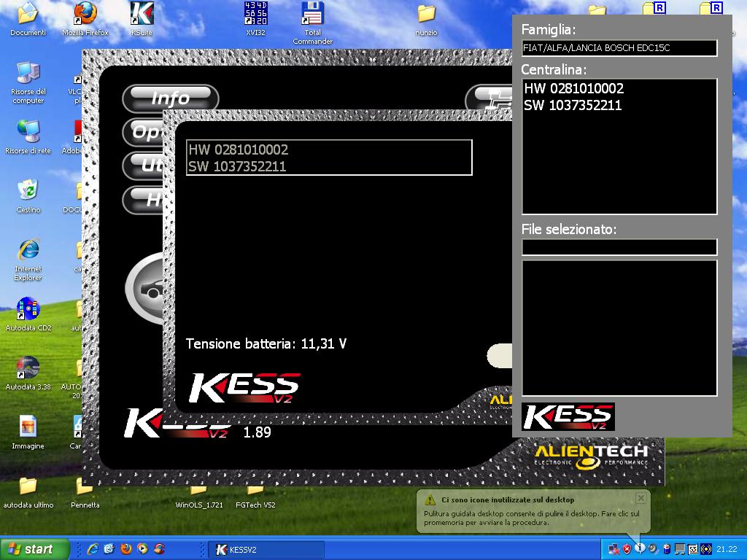Open Risorse di rete icon
This screenshot has width=747, height=560.
28,136
